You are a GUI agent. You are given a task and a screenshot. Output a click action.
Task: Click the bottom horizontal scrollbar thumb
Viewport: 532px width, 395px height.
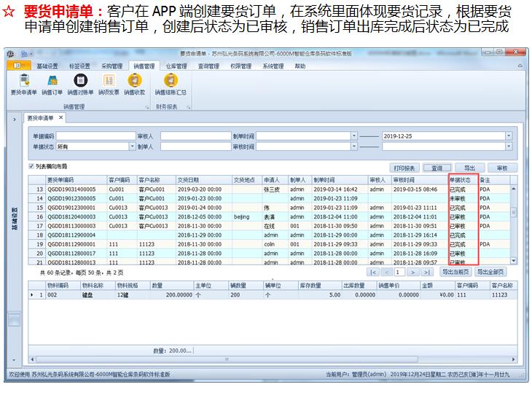click(227, 359)
